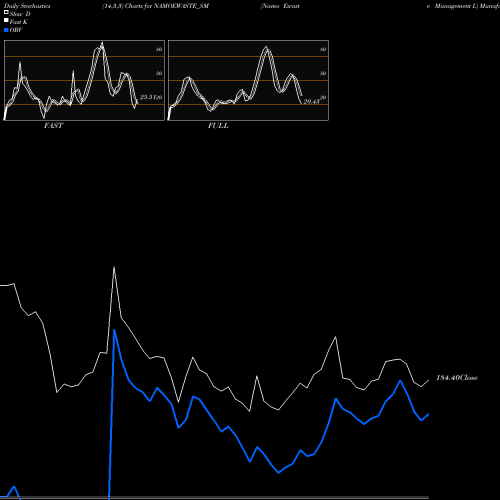Image resolution: width=500 pixels, height=500 pixels.
Task: Click the '184.40Close' price label
Action: tap(457, 378)
